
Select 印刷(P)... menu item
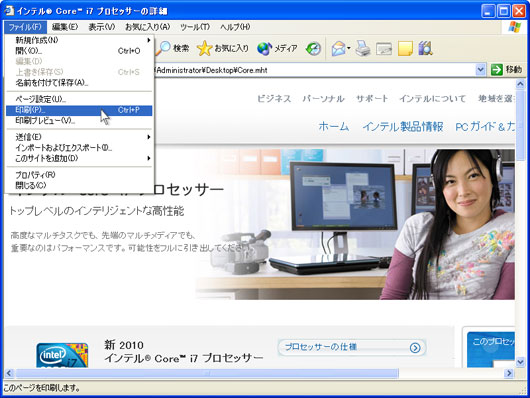(79, 110)
